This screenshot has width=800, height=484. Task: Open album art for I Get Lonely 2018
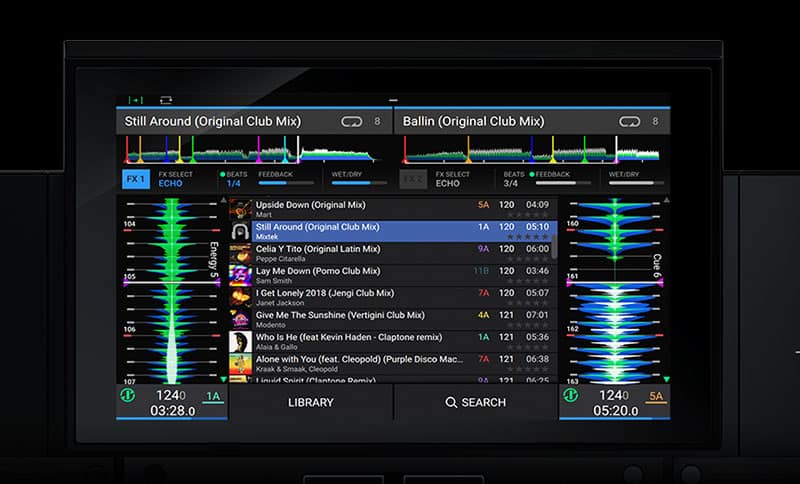(240, 297)
